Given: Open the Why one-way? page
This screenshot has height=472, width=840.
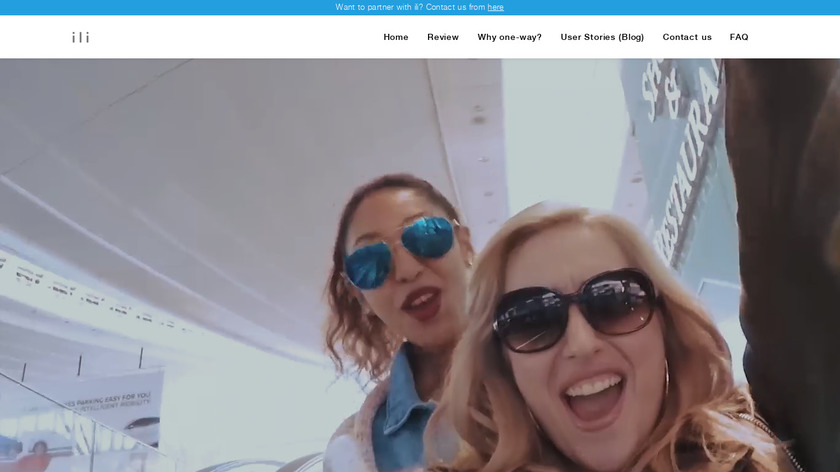Looking at the screenshot, I should coord(509,37).
